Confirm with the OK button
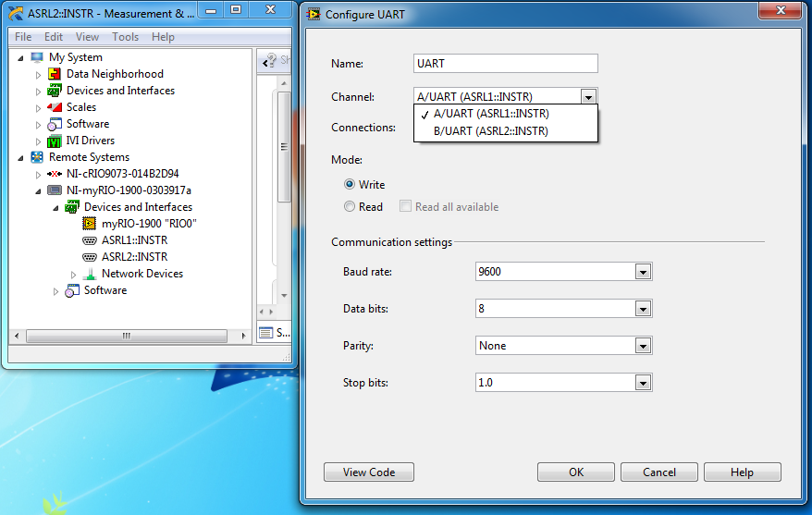This screenshot has height=515, width=812. coord(576,472)
